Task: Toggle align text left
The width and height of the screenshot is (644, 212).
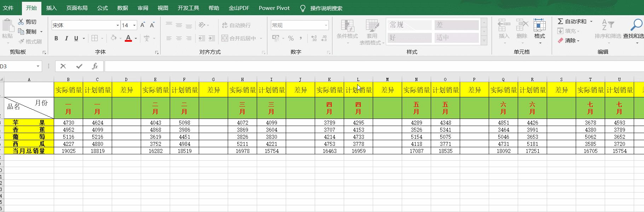Action: [169, 38]
